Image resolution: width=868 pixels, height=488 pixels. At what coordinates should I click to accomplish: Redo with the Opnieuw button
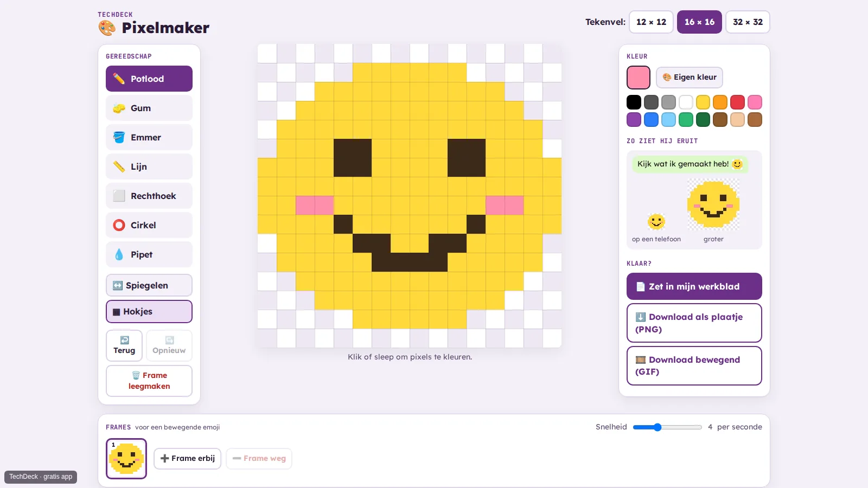169,345
